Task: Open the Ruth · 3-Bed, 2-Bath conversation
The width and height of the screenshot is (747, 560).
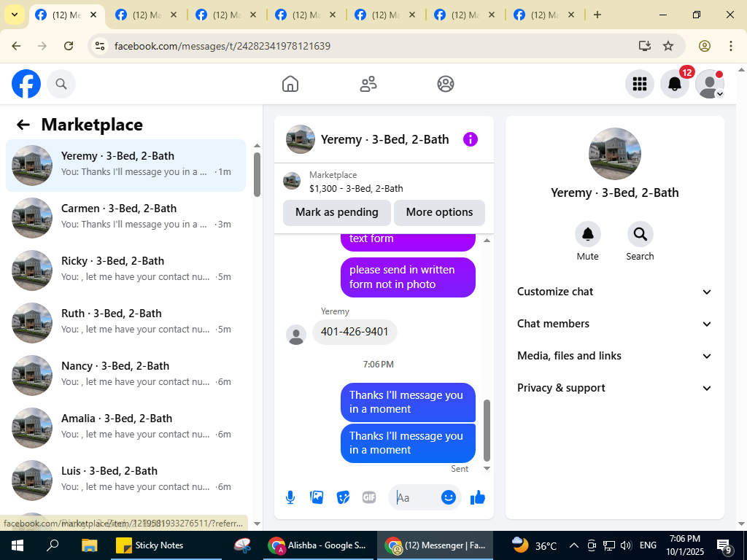Action: tap(125, 322)
